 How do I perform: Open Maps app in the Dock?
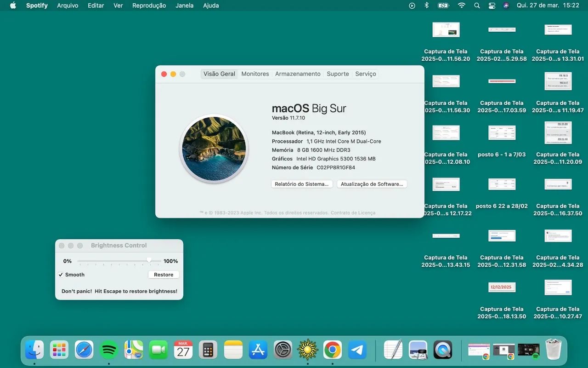tap(134, 350)
